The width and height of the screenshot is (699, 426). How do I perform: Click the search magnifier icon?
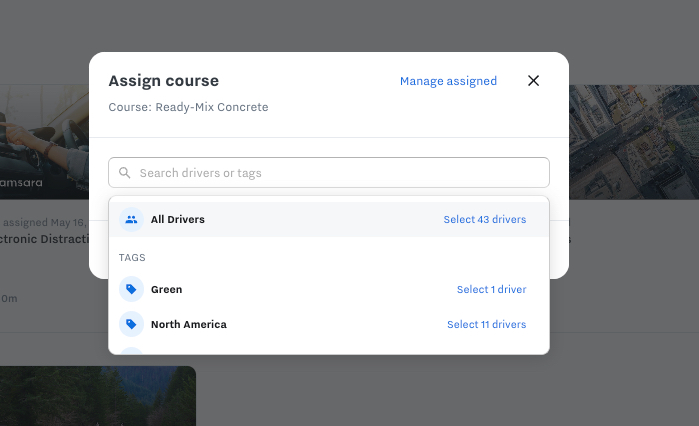tap(125, 173)
